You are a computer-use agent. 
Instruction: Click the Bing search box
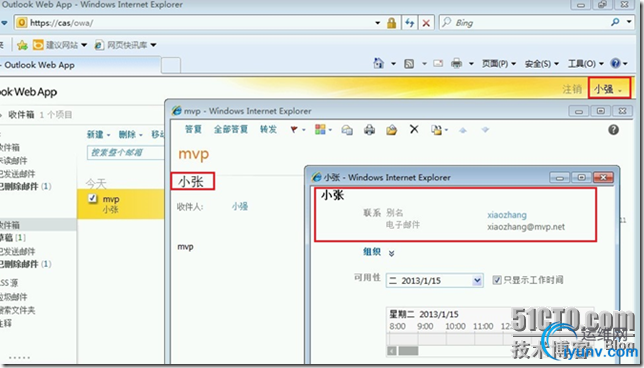524,23
